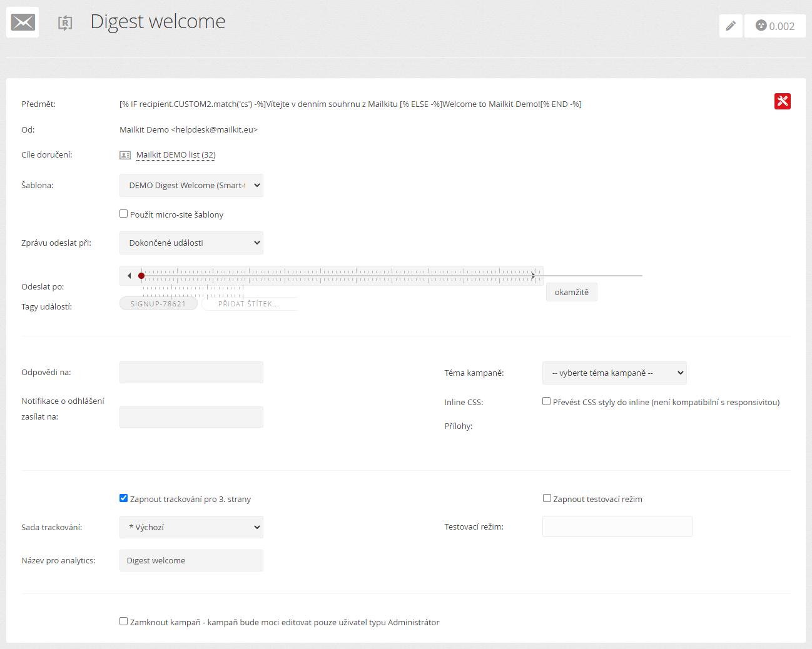Click the Notifikace o odhlášení input field
The image size is (812, 649).
pyautogui.click(x=191, y=417)
